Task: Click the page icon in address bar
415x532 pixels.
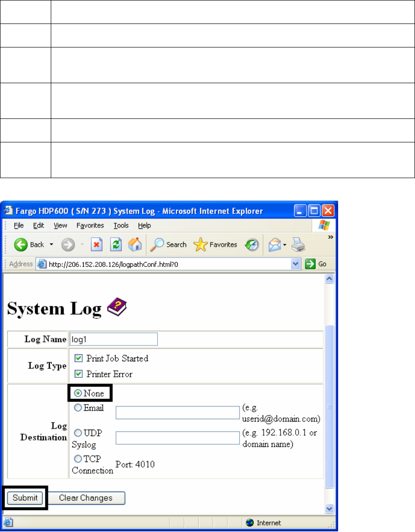Action: [x=42, y=264]
